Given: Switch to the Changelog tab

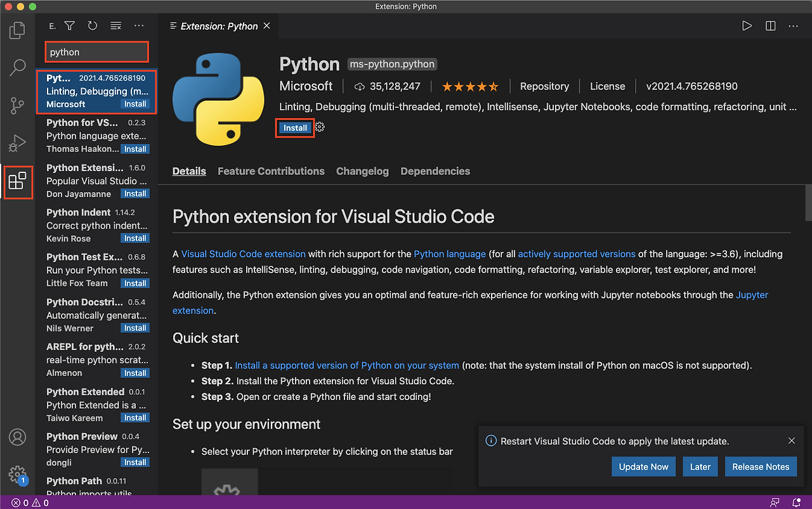Looking at the screenshot, I should coord(362,171).
